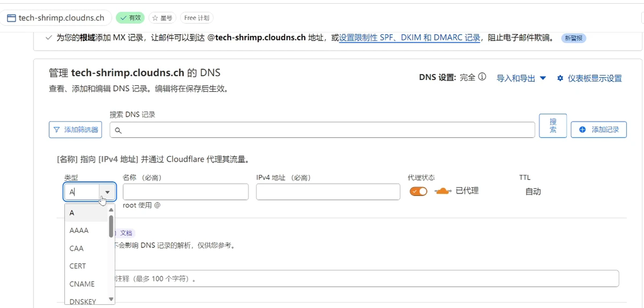Click the list scroll-up arrow
Screen dimensions: 644x308
[x=111, y=210]
